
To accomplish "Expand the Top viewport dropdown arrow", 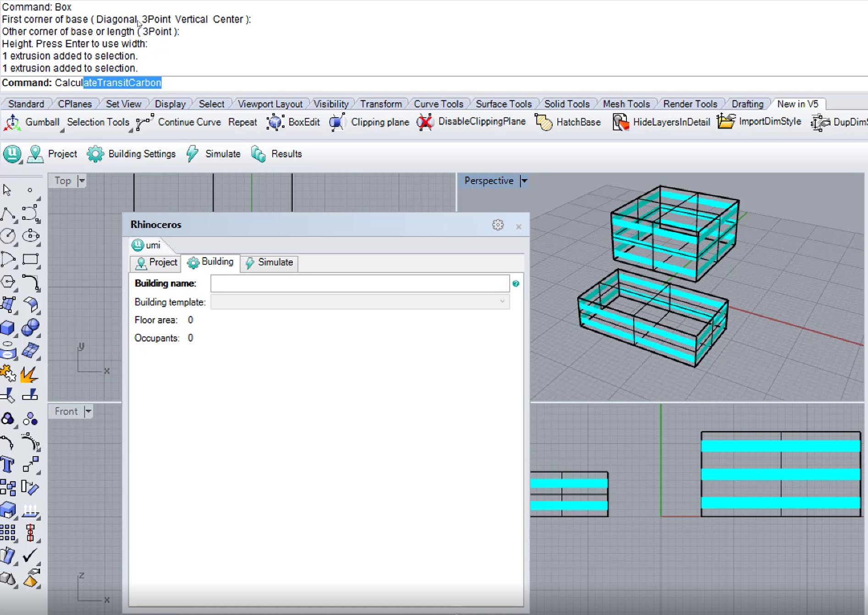I will click(x=82, y=181).
